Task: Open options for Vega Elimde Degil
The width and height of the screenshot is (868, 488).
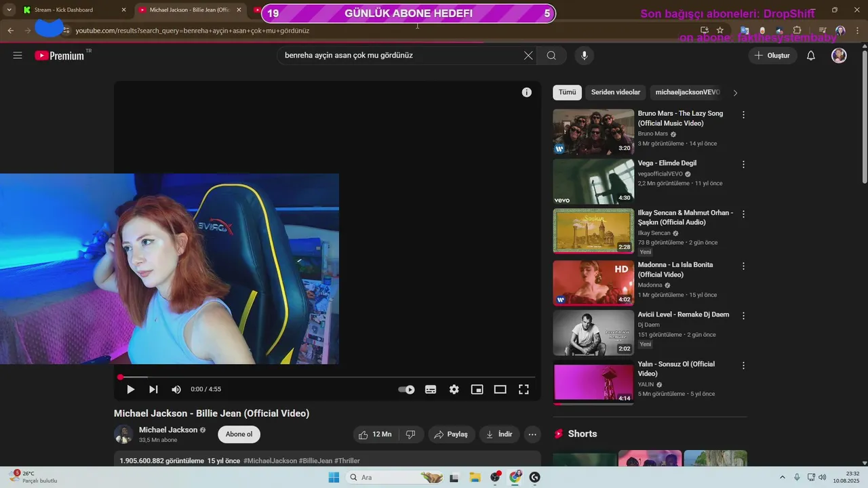Action: [x=743, y=164]
